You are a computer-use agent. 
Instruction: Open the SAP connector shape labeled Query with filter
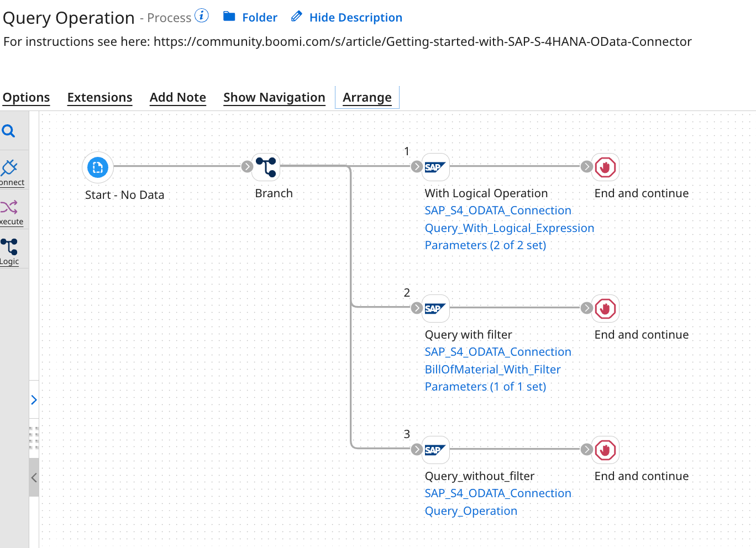coord(436,308)
